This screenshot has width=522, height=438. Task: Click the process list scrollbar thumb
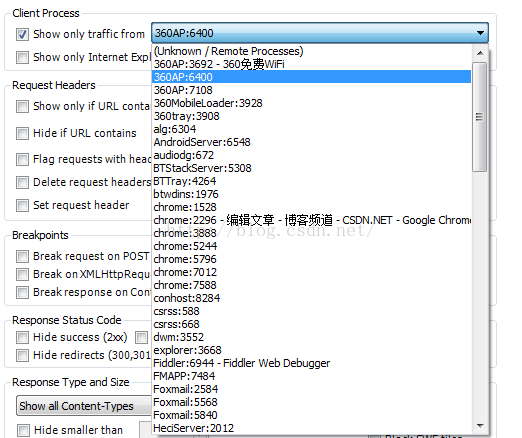480,117
